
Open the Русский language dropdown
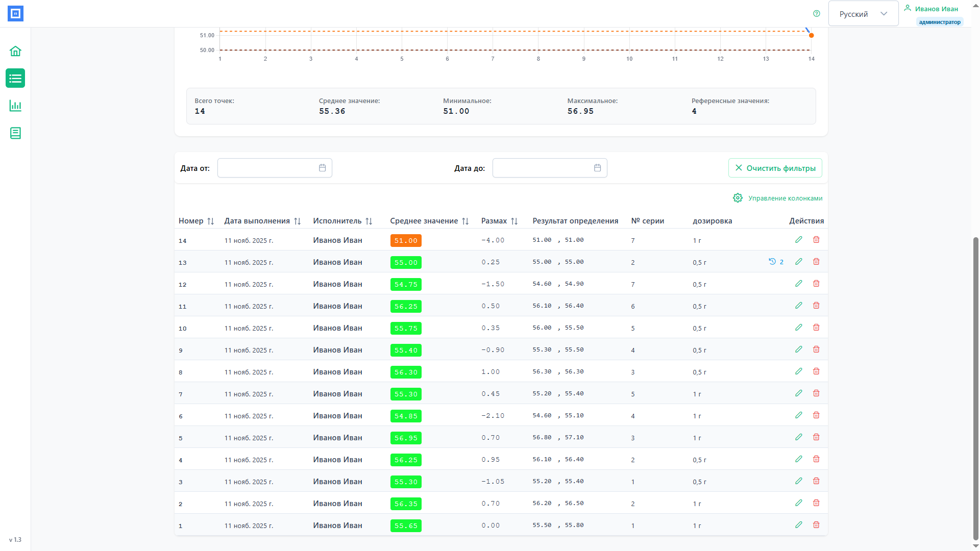863,14
